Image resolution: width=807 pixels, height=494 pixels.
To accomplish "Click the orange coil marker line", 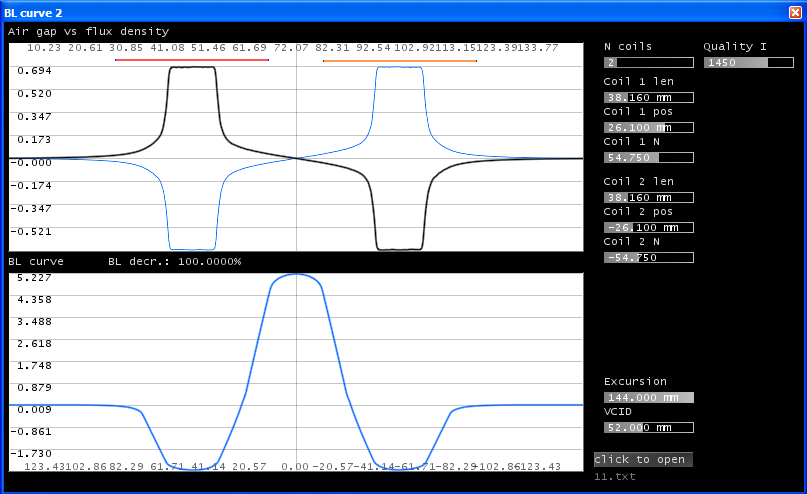I will click(x=400, y=61).
